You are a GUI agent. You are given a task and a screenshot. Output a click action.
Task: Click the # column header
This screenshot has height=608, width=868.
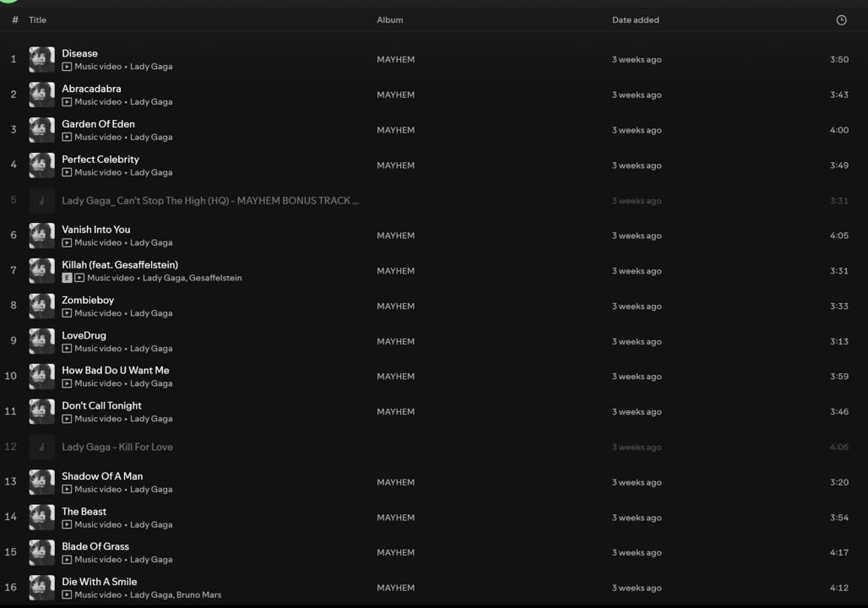click(15, 20)
